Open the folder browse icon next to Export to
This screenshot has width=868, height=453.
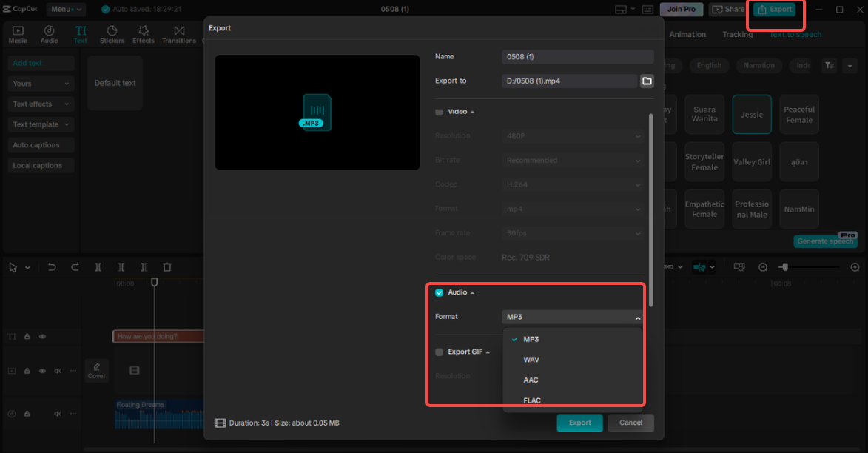647,81
